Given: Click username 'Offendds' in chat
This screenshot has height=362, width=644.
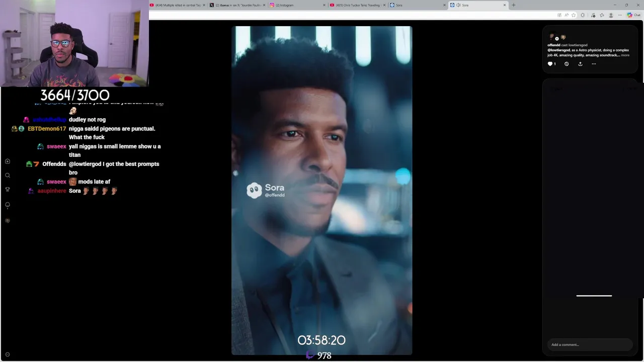Looking at the screenshot, I should [54, 164].
